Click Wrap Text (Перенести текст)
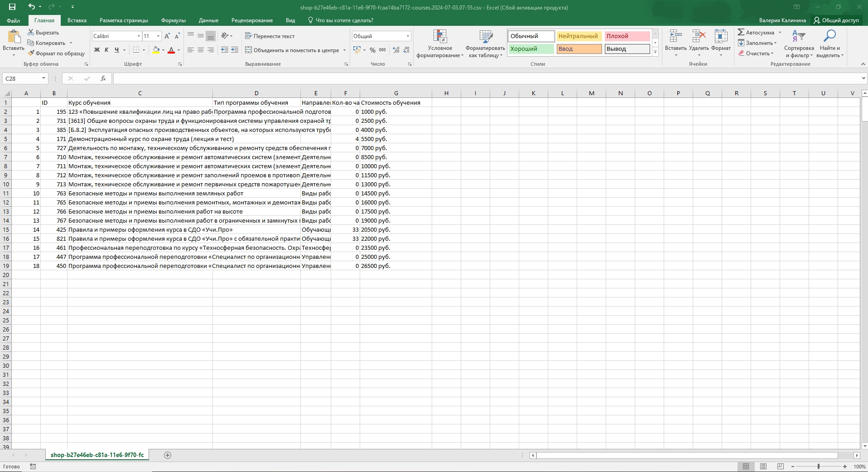Screen dimensions: 868x472 click(x=270, y=36)
